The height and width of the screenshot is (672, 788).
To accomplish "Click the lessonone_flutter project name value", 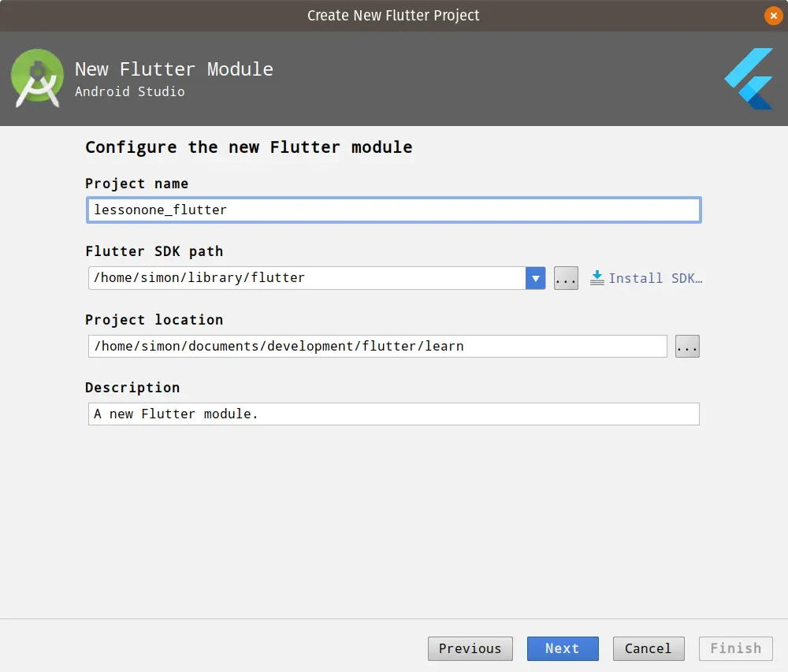I will [160, 210].
